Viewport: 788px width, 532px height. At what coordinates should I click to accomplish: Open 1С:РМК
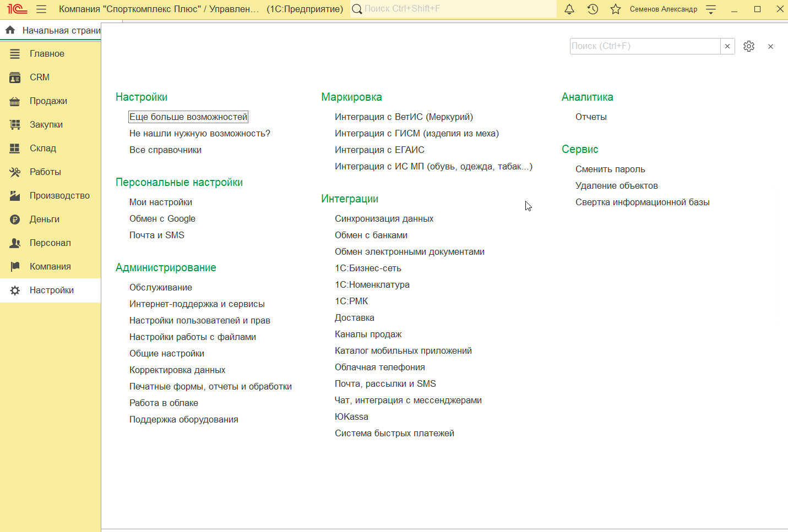351,301
